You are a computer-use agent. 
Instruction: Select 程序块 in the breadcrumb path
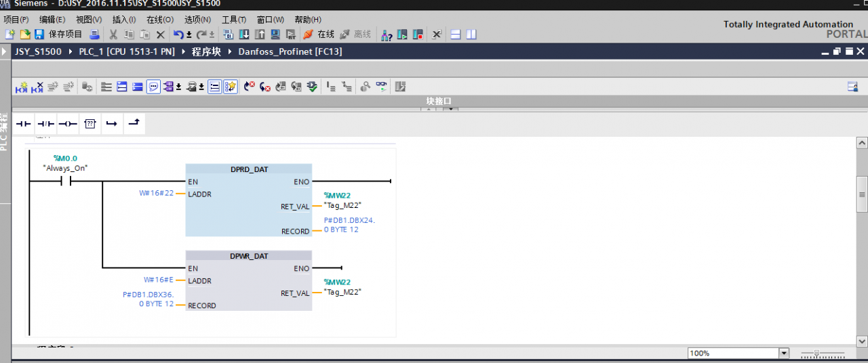(x=206, y=51)
